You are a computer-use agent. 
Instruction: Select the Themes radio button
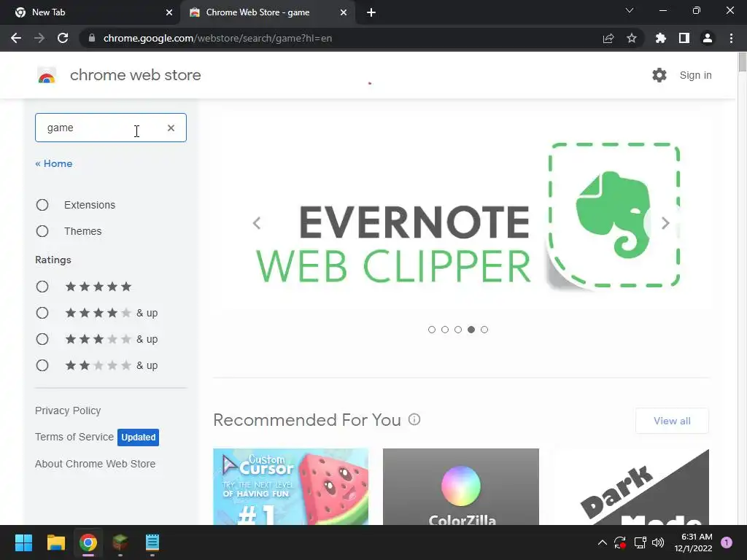(x=42, y=231)
